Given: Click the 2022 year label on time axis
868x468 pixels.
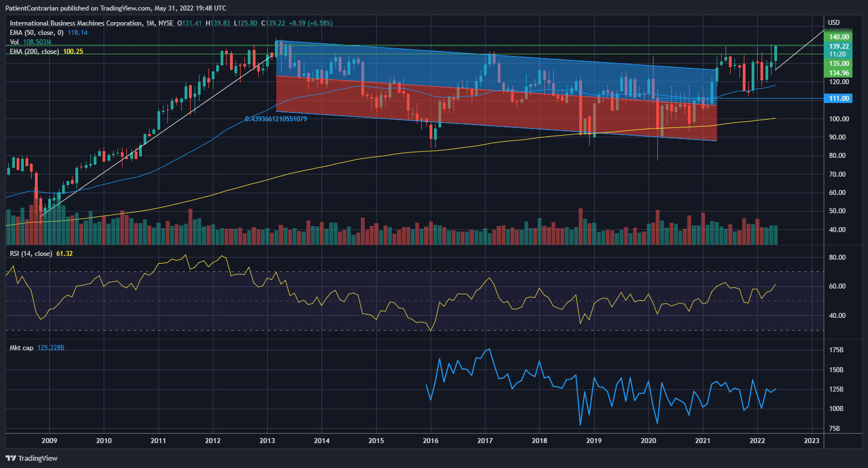Looking at the screenshot, I should [757, 441].
